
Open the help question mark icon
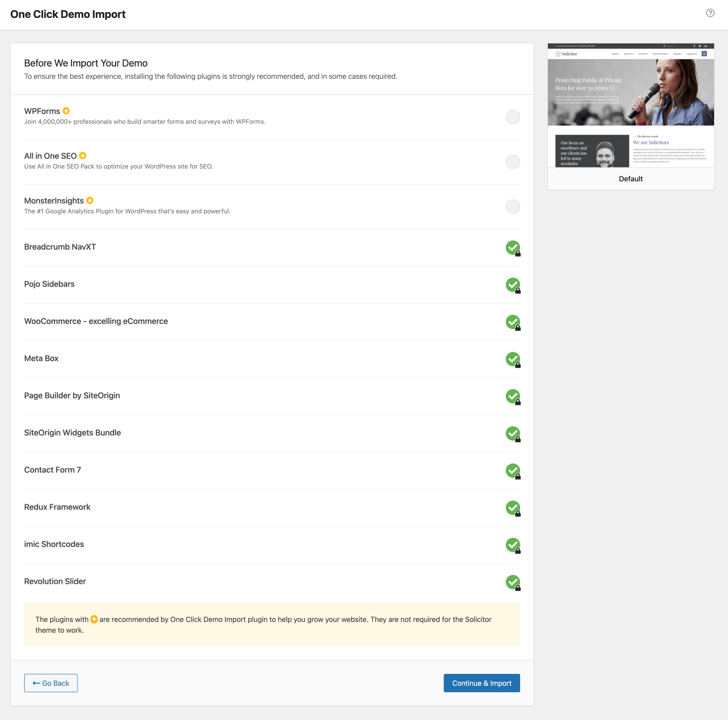(x=710, y=13)
